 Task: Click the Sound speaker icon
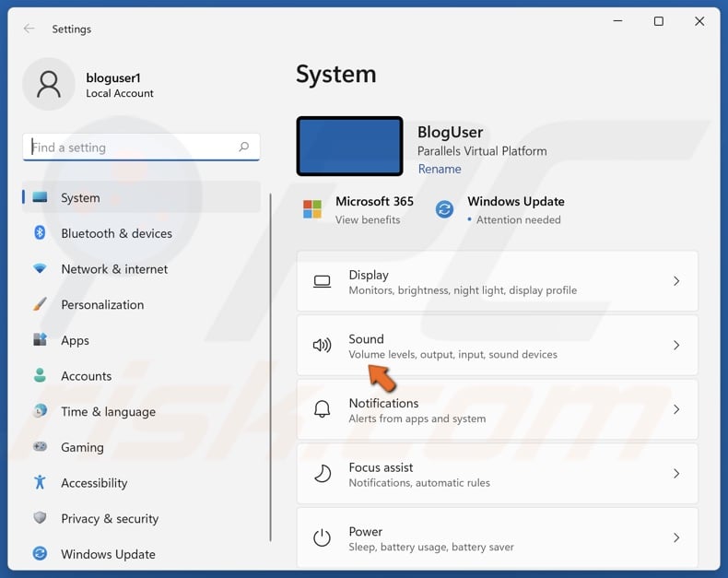(x=322, y=345)
